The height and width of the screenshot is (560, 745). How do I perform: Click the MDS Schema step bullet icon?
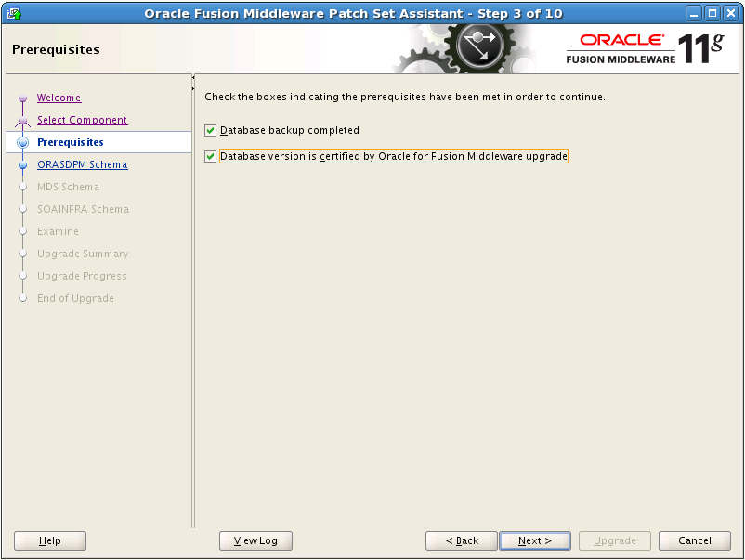pyautogui.click(x=22, y=188)
